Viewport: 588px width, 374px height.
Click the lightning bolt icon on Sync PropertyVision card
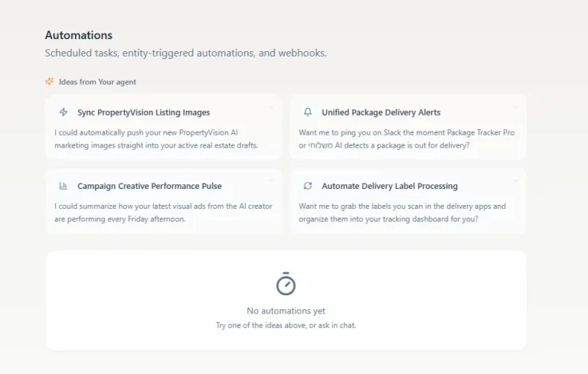pos(64,112)
